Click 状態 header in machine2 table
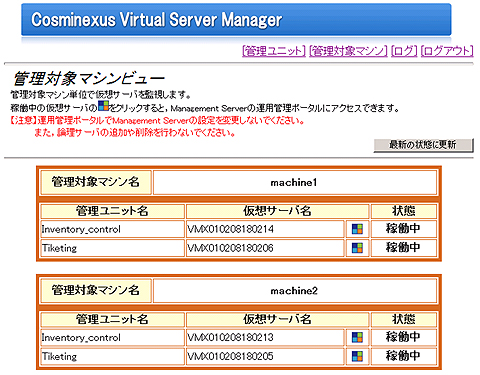Screen dimensions: 480x375 tap(404, 319)
